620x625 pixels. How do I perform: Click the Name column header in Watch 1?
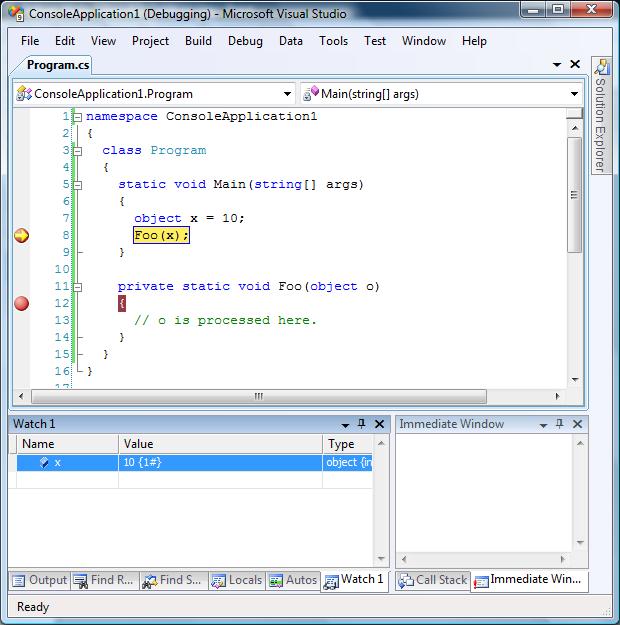[67, 444]
